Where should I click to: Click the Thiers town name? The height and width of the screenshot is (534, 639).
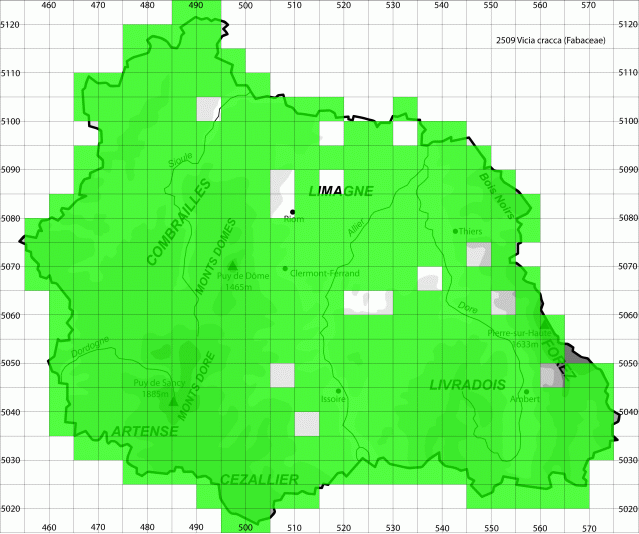(x=470, y=232)
